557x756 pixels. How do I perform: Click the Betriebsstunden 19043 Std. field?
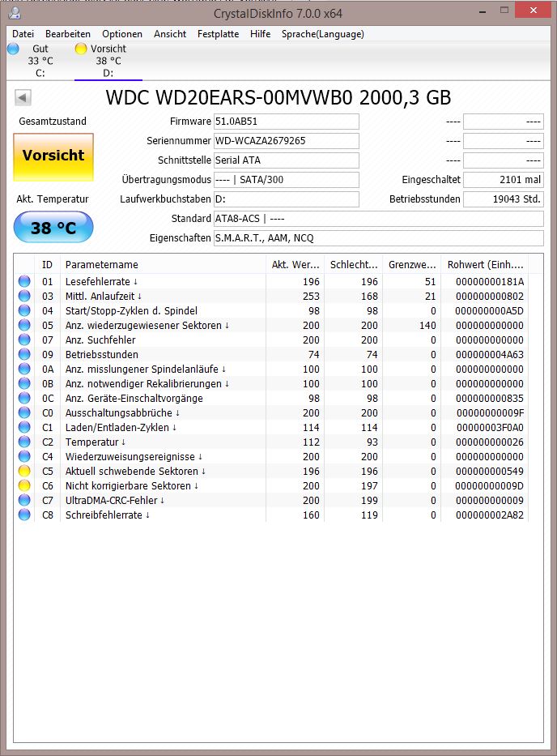tap(504, 199)
